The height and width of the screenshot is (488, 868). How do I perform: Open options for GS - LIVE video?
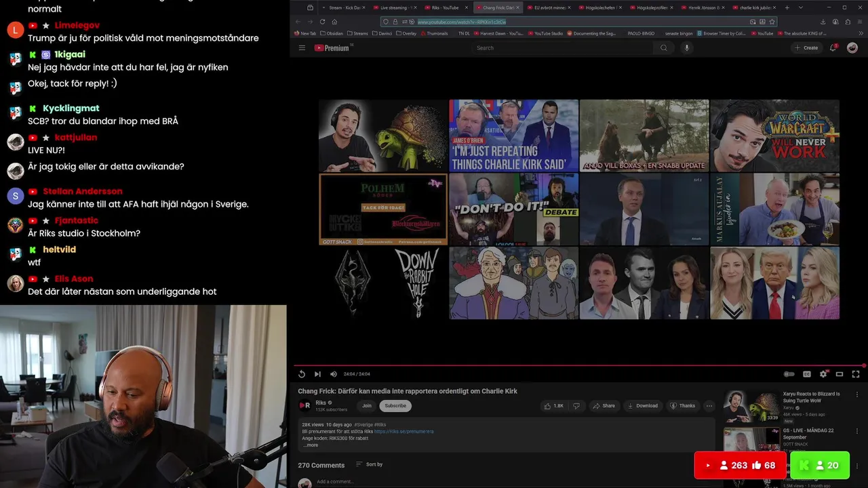click(x=857, y=431)
